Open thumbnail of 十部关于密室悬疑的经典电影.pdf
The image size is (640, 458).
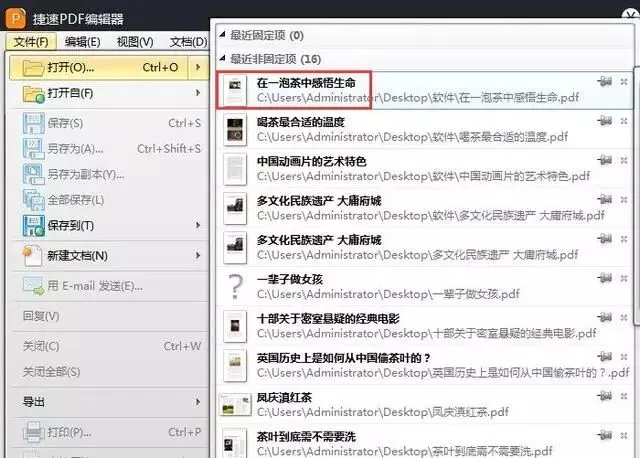pyautogui.click(x=235, y=326)
